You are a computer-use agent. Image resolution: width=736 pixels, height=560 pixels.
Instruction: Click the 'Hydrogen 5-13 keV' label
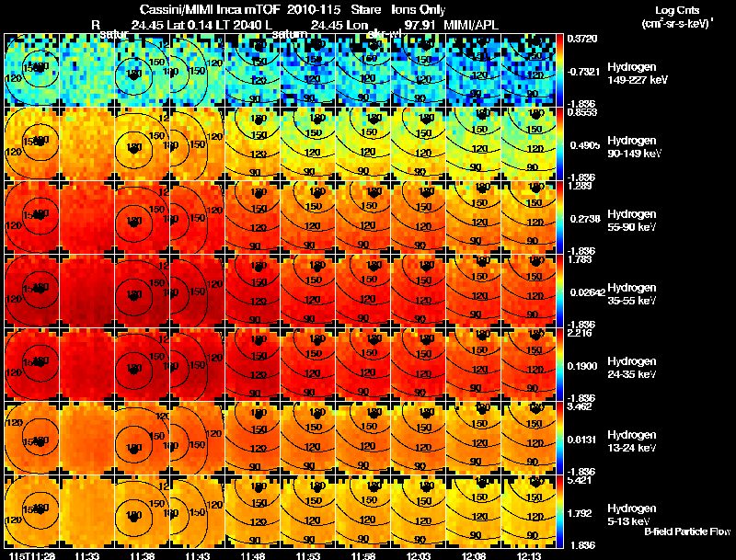(x=632, y=515)
